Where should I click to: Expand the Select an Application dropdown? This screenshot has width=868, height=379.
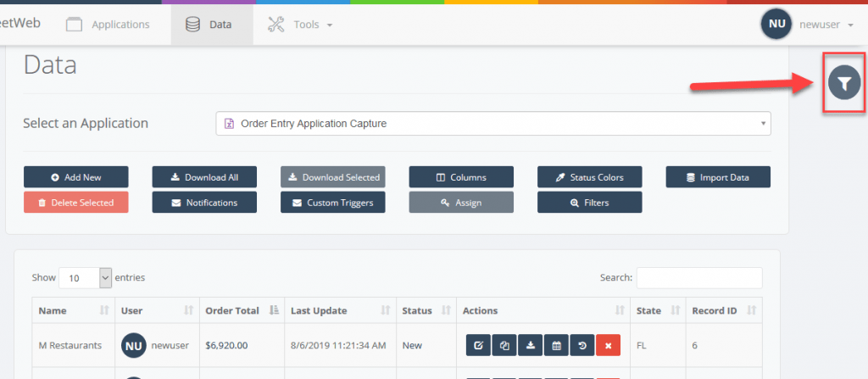(x=493, y=124)
